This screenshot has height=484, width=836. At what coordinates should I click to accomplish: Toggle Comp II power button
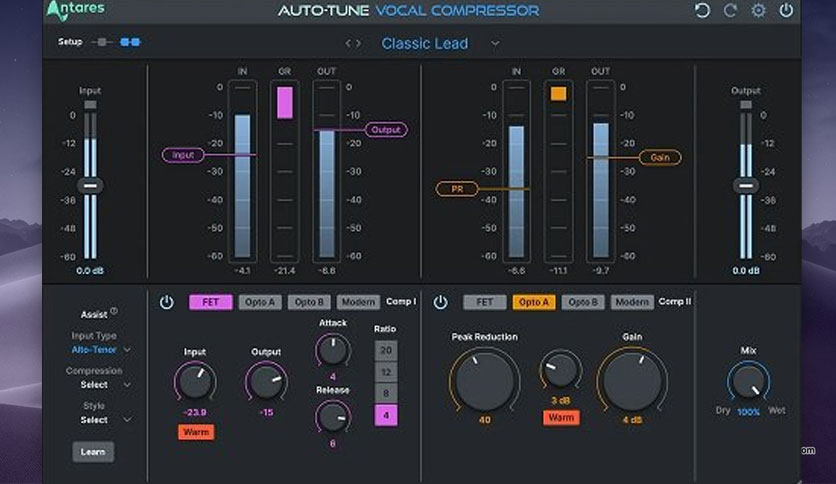(x=440, y=302)
